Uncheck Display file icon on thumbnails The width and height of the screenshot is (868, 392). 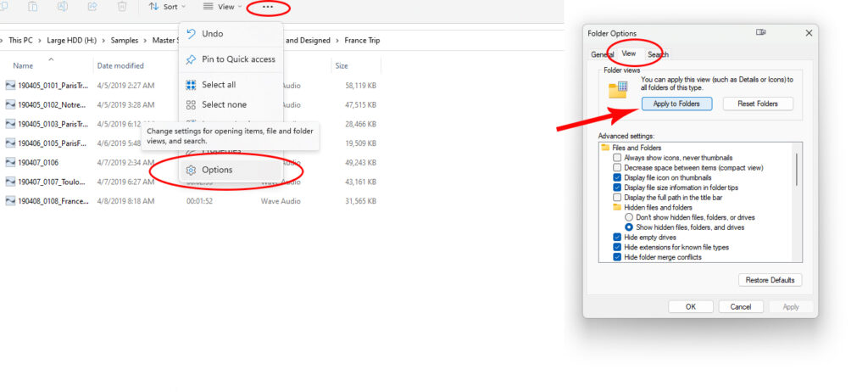click(617, 177)
